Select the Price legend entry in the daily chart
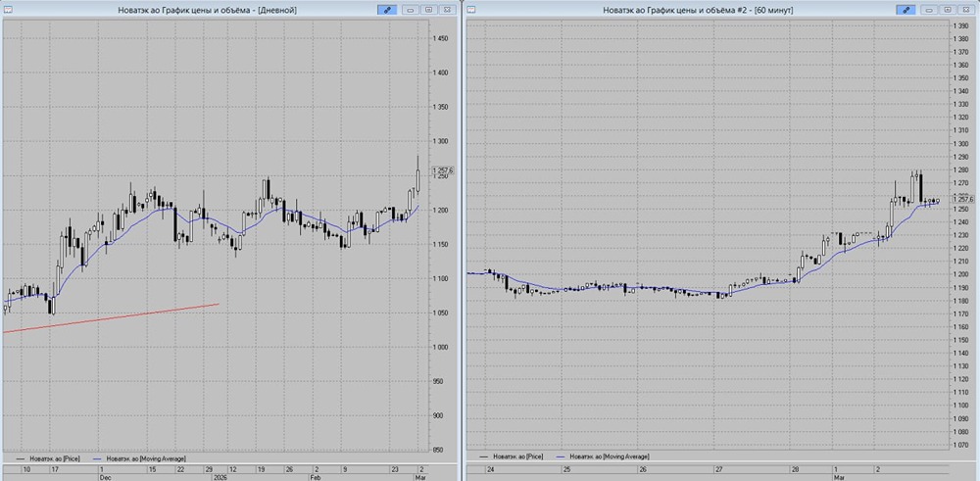This screenshot has width=980, height=481. 48,457
